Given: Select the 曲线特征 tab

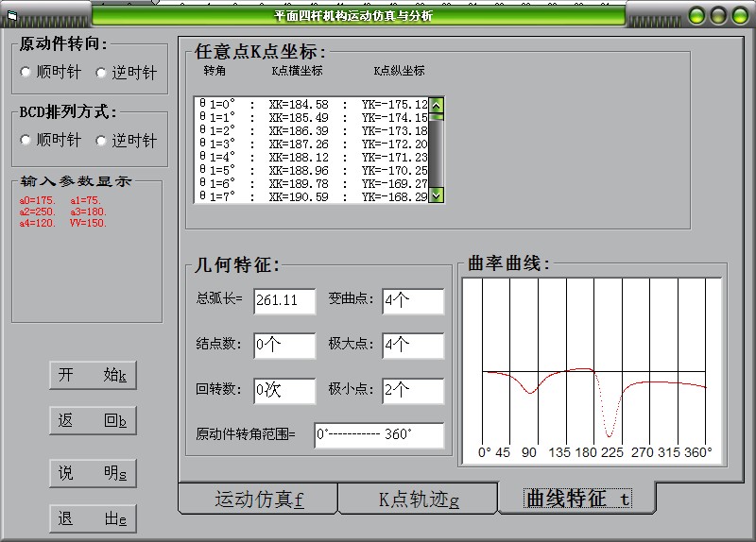Looking at the screenshot, I should click(576, 498).
